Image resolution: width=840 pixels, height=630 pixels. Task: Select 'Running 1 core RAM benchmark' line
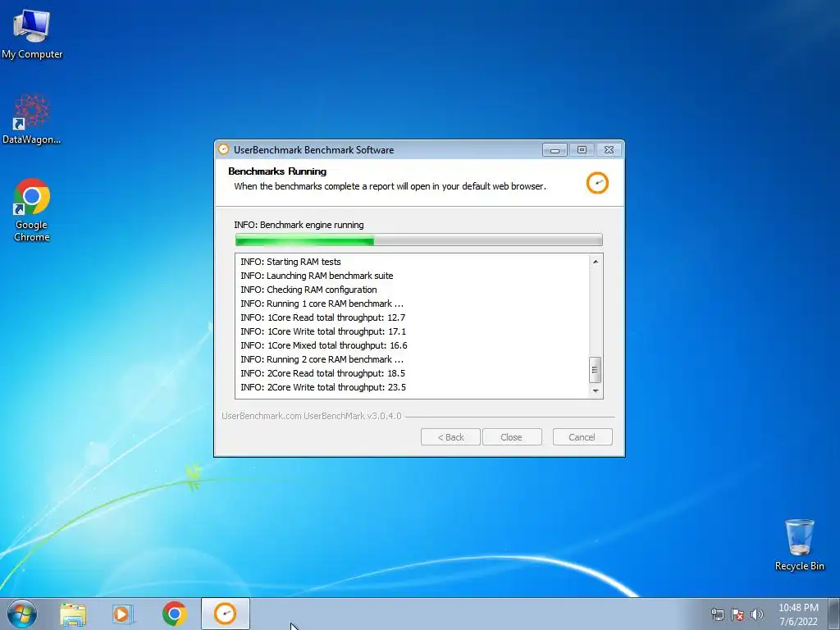tap(322, 304)
